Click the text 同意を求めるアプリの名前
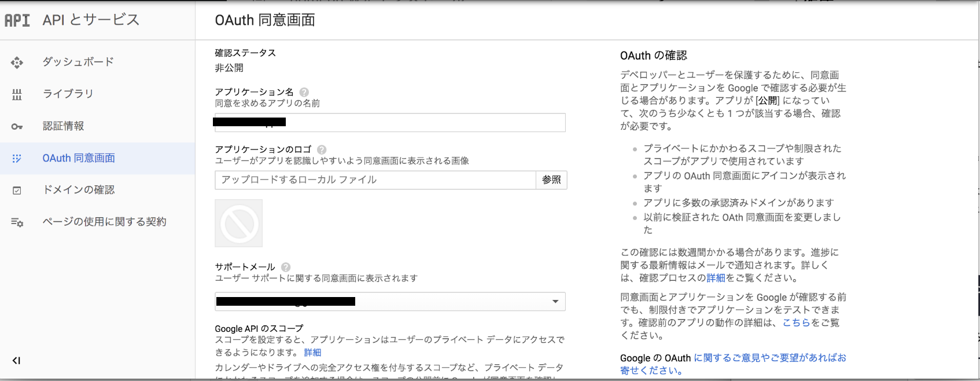 pos(267,103)
